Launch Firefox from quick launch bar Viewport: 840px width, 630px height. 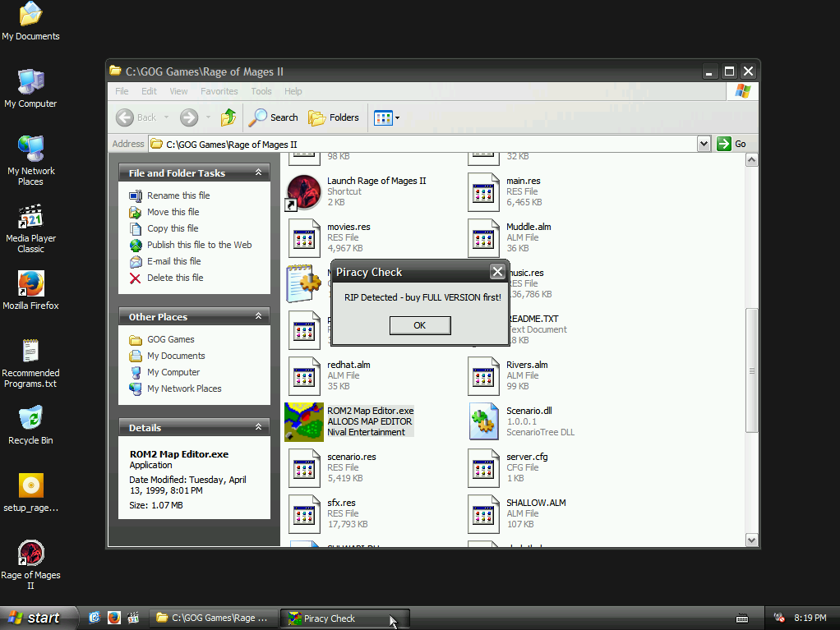click(113, 618)
